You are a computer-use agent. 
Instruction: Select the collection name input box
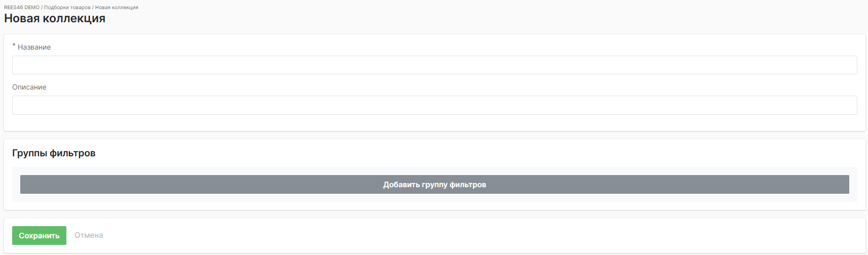click(434, 65)
